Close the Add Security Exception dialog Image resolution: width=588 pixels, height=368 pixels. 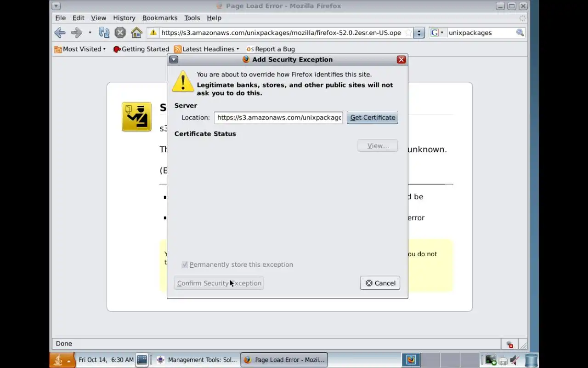pos(401,59)
